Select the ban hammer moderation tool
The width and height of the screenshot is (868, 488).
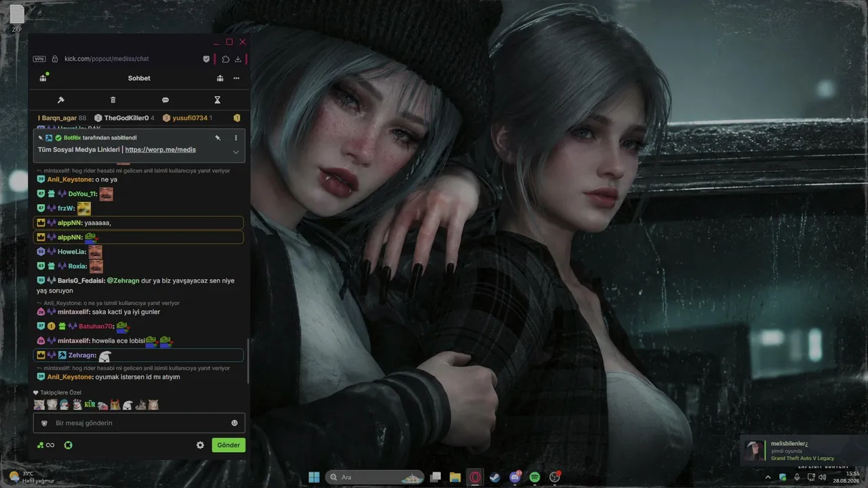coord(60,100)
